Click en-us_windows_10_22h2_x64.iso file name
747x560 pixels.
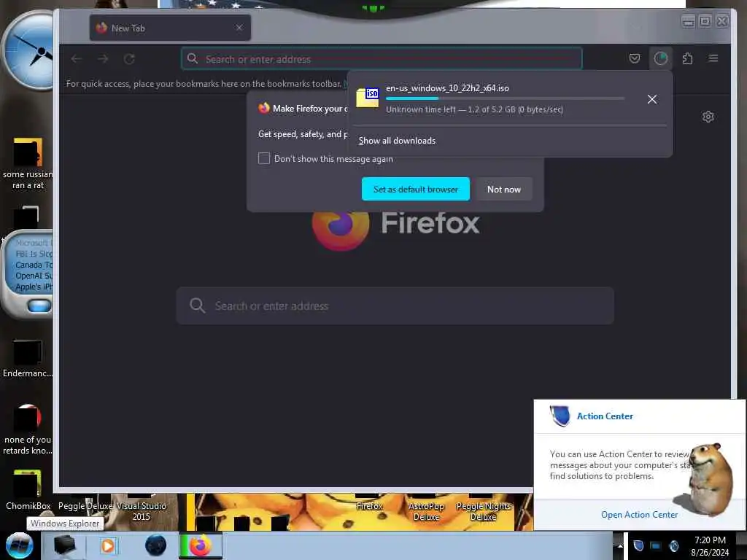(x=447, y=88)
